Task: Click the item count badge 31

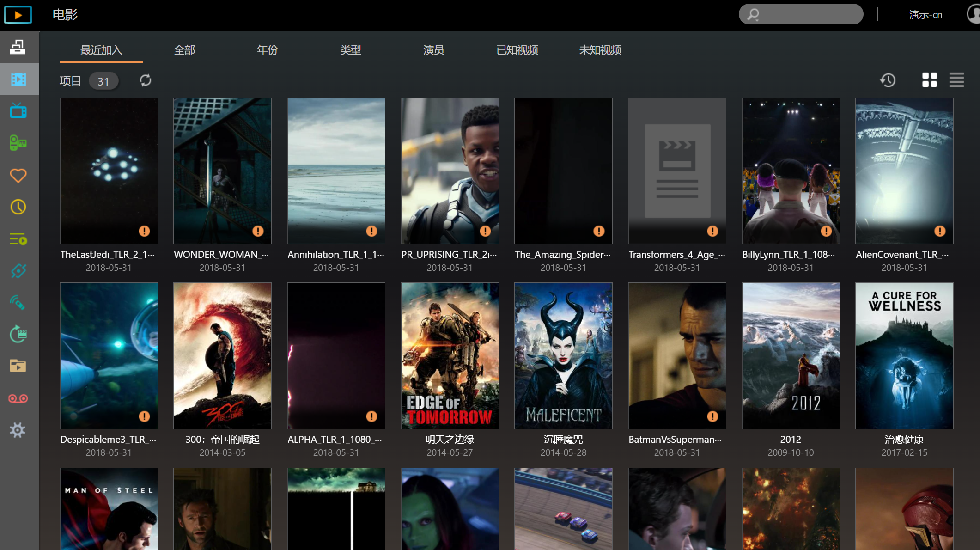Action: coord(103,81)
